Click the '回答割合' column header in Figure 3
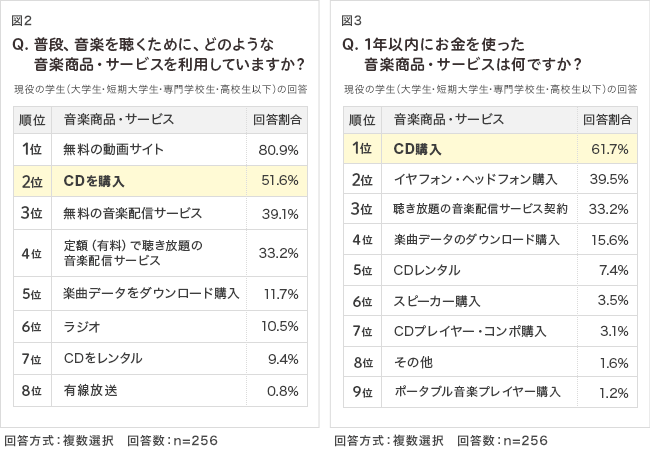Screen dimensions: 650x450 (x=607, y=120)
